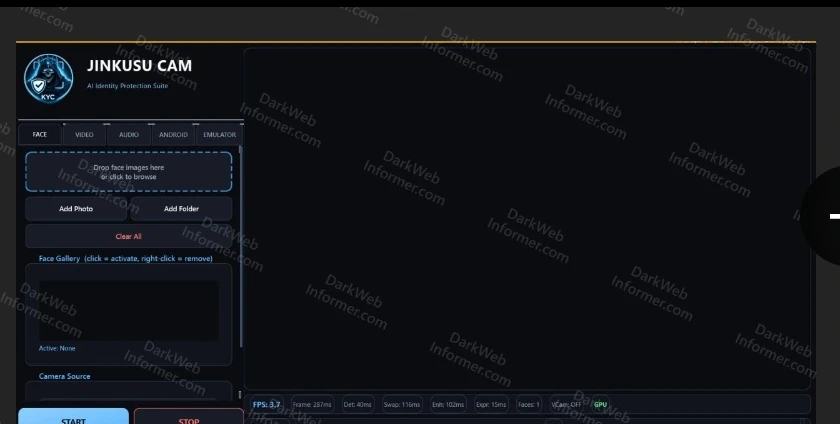The image size is (840, 424).
Task: Switch to the FACE tab
Action: coord(40,134)
